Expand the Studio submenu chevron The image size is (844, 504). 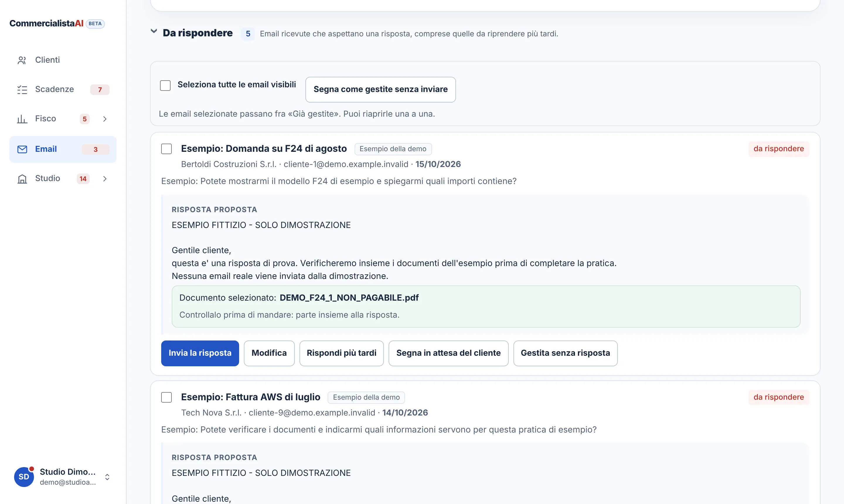(x=105, y=179)
